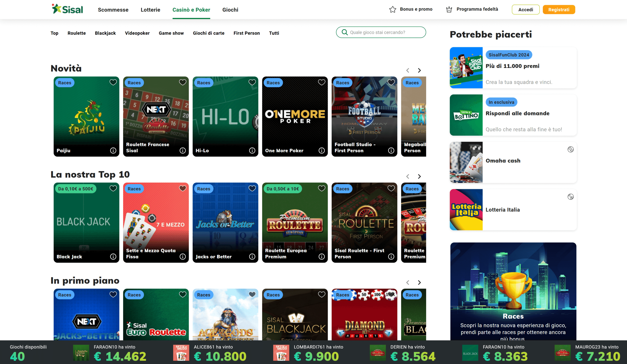The height and width of the screenshot is (364, 627).
Task: Favorite One More Poker with the heart
Action: [x=322, y=82]
